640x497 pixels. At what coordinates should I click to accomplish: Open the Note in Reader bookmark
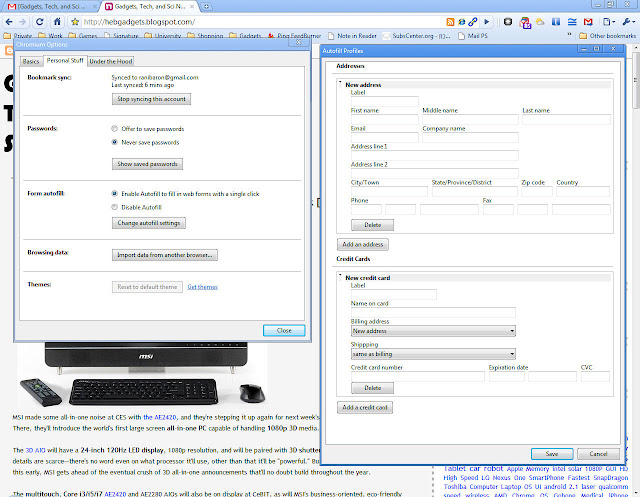coord(352,36)
